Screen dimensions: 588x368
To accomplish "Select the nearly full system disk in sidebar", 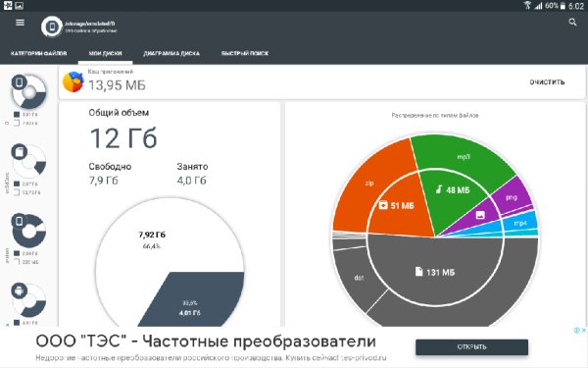I will click(28, 231).
